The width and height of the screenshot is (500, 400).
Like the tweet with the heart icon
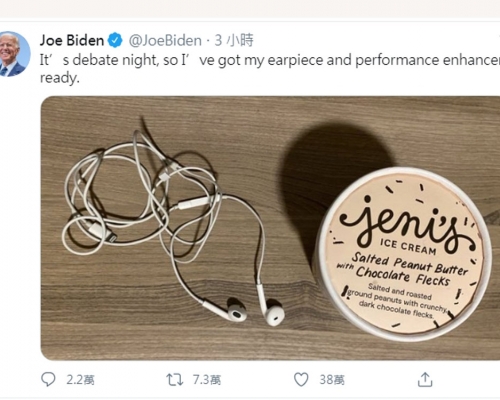(x=301, y=380)
